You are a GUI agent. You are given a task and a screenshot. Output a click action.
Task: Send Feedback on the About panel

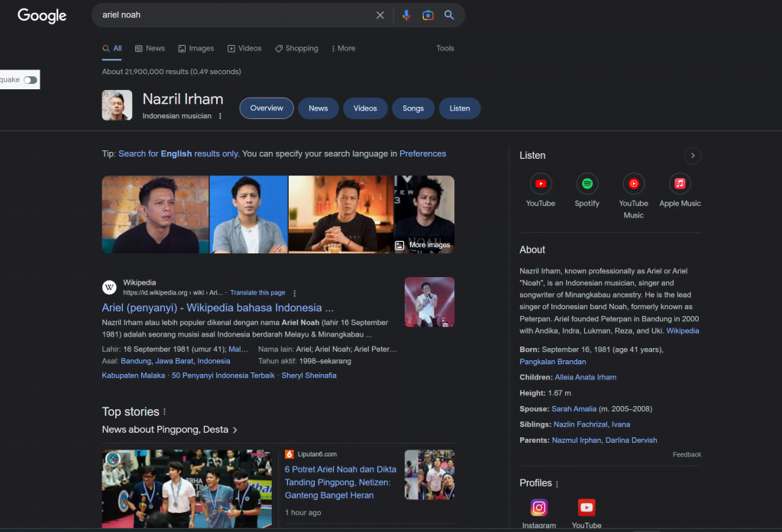pyautogui.click(x=687, y=454)
